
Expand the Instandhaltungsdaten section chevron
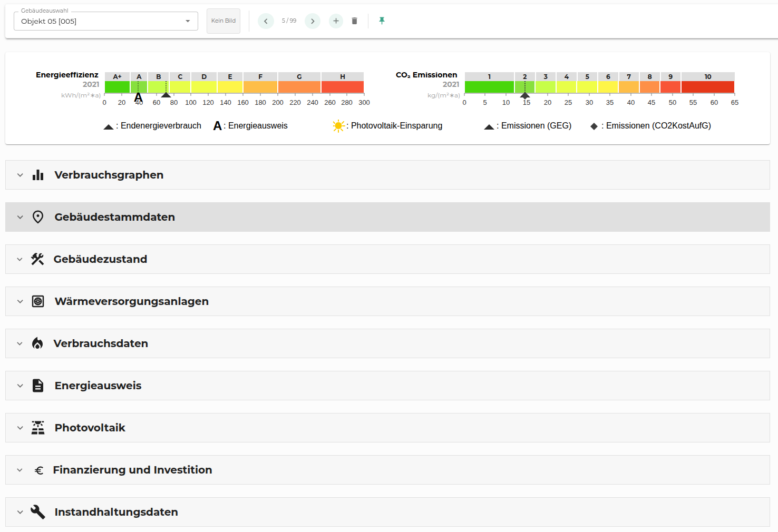tap(20, 512)
